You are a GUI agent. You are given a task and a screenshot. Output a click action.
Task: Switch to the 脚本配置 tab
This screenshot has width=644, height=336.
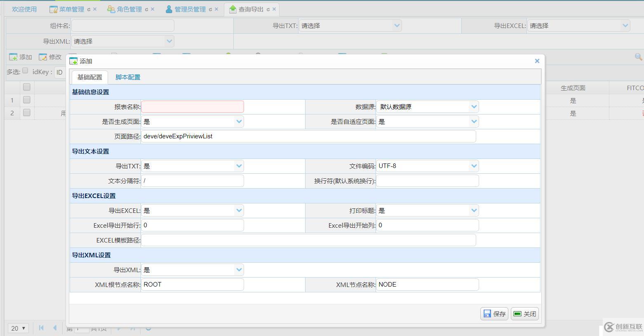[127, 77]
